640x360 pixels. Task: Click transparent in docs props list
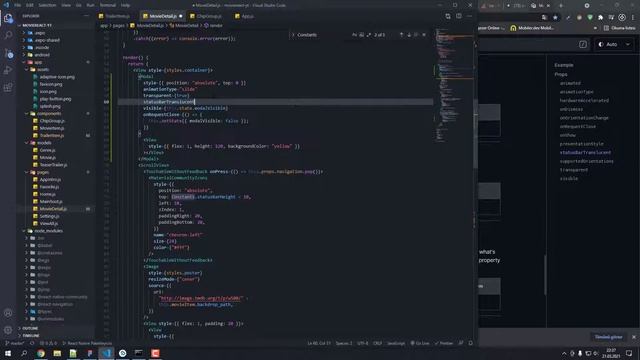573,170
